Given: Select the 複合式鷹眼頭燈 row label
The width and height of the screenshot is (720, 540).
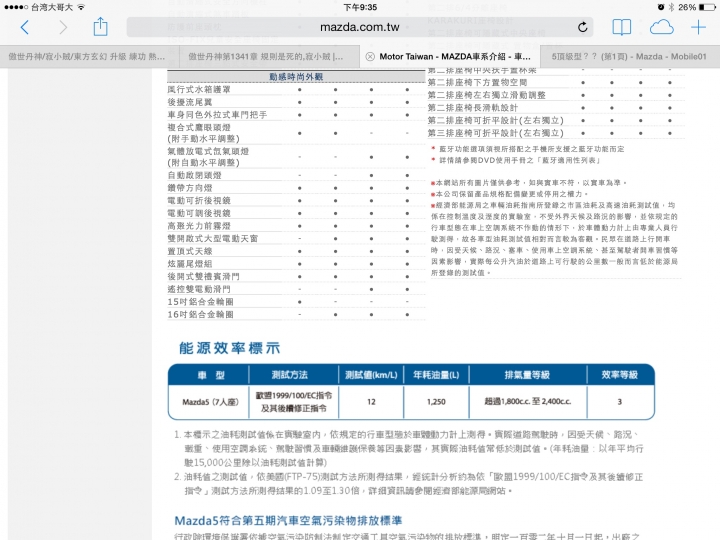Looking at the screenshot, I should point(203,133).
